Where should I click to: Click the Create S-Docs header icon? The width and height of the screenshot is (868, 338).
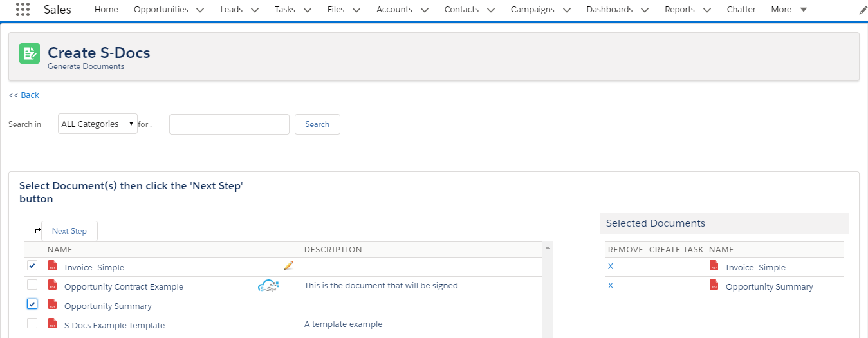[x=30, y=54]
